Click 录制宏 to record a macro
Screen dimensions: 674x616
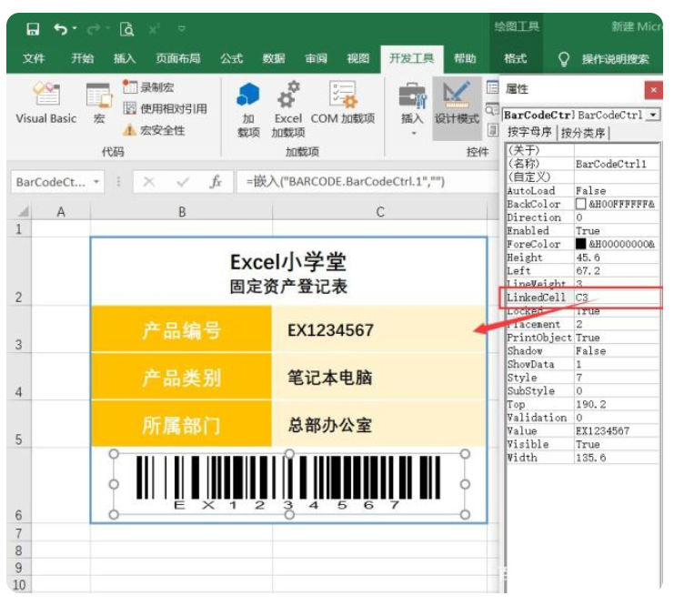[x=149, y=87]
